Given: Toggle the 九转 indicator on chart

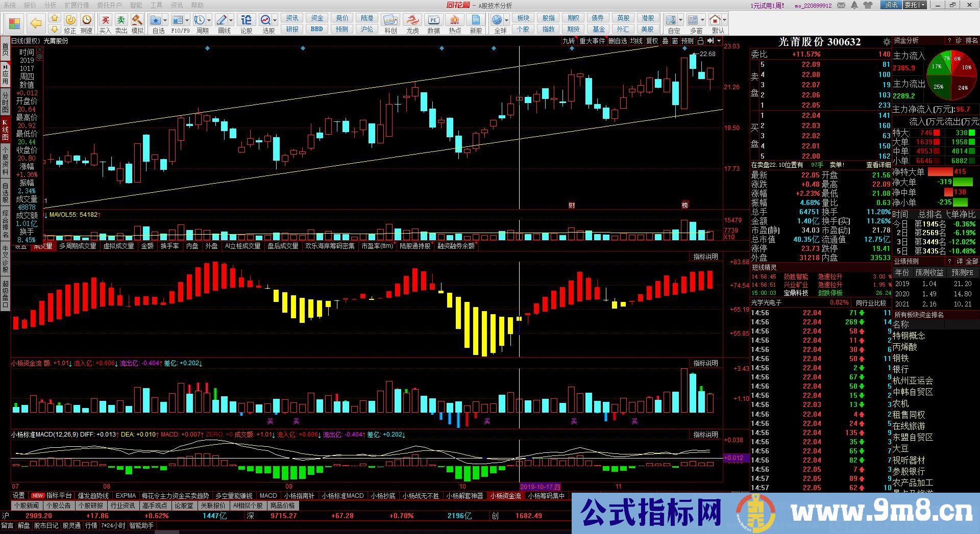Looking at the screenshot, I should click(568, 41).
